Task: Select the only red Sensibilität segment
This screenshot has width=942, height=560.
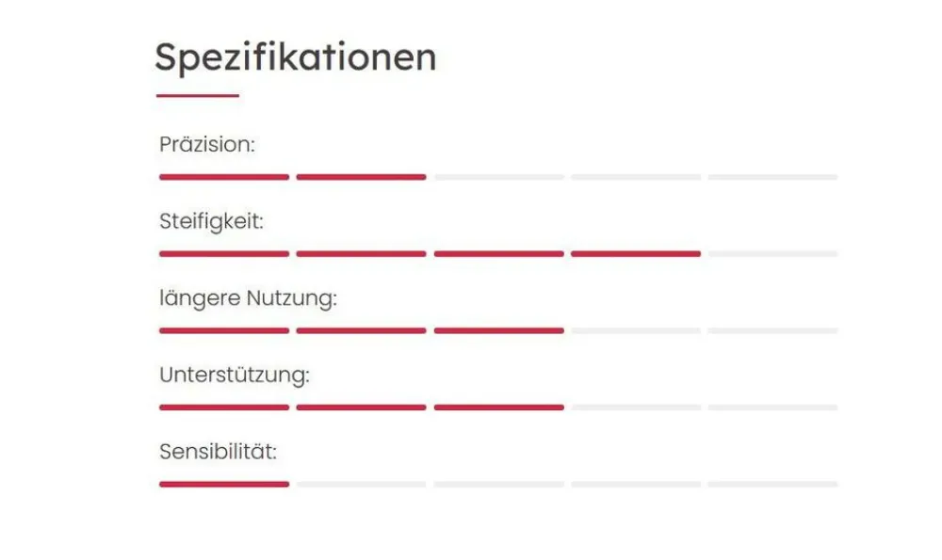Action: coord(224,484)
